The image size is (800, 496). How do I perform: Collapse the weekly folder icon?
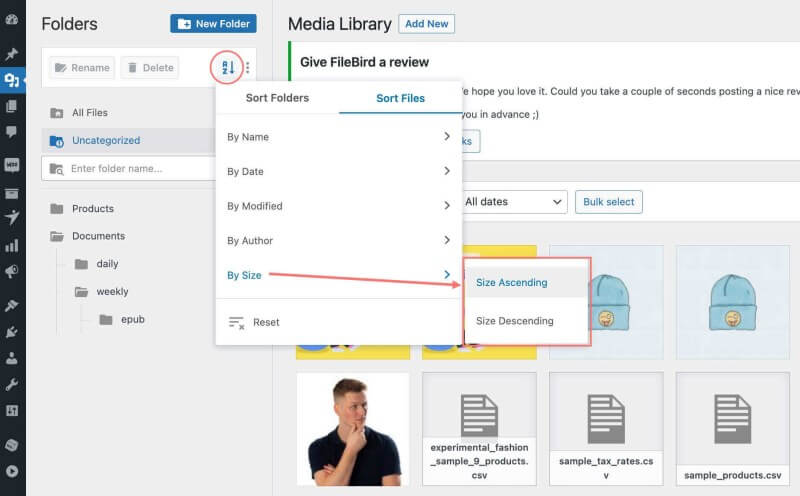point(81,292)
